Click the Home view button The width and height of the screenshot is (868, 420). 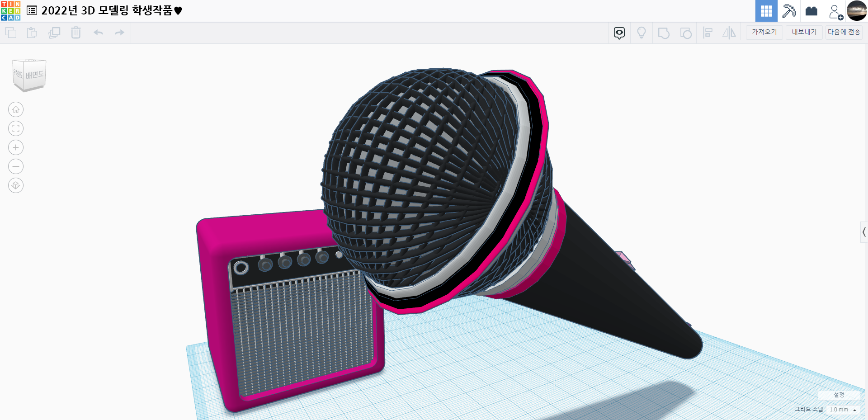(16, 109)
